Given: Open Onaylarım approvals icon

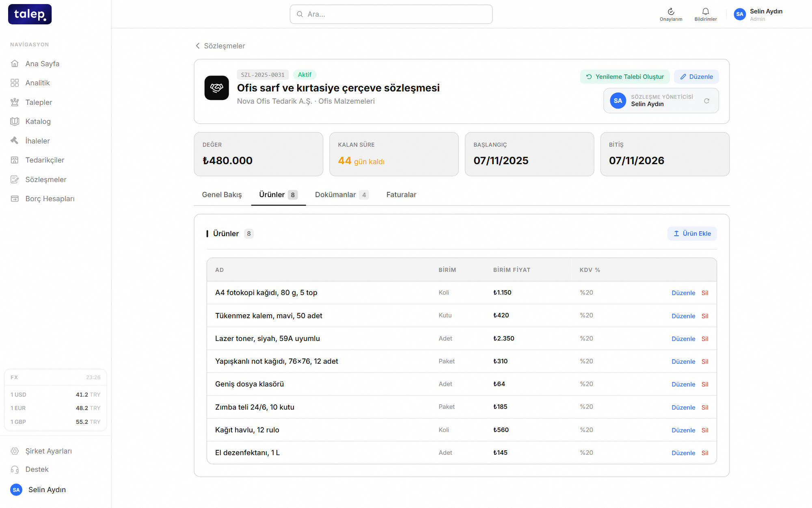Looking at the screenshot, I should pyautogui.click(x=671, y=11).
